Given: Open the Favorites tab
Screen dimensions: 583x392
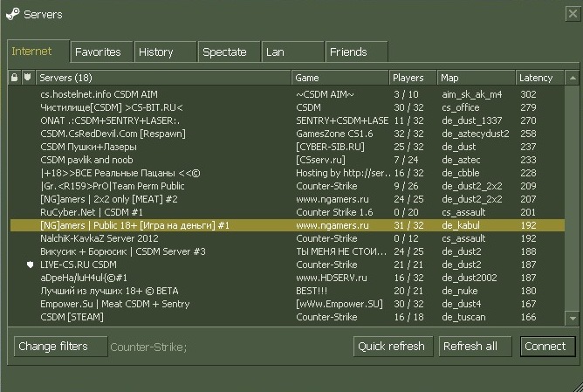Looking at the screenshot, I should click(x=102, y=52).
